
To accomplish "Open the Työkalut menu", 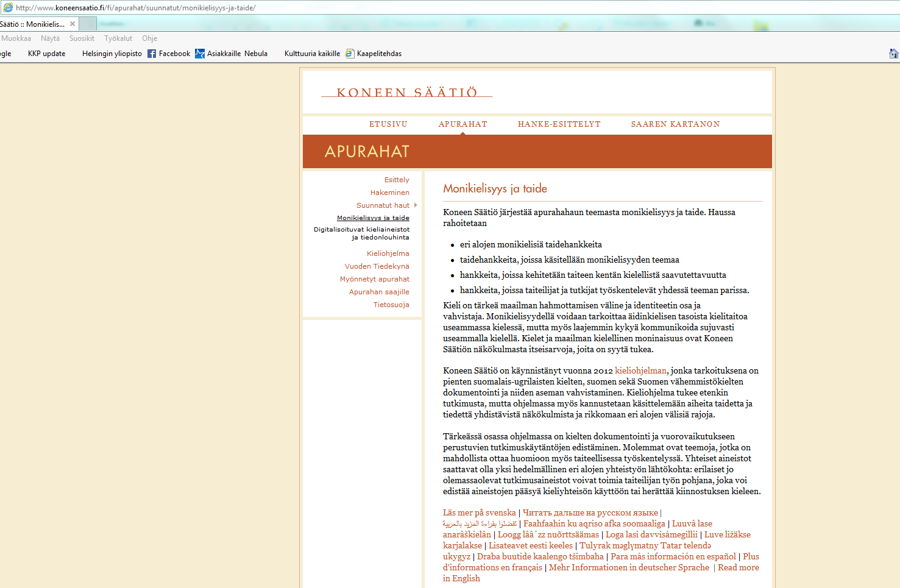I will [118, 38].
